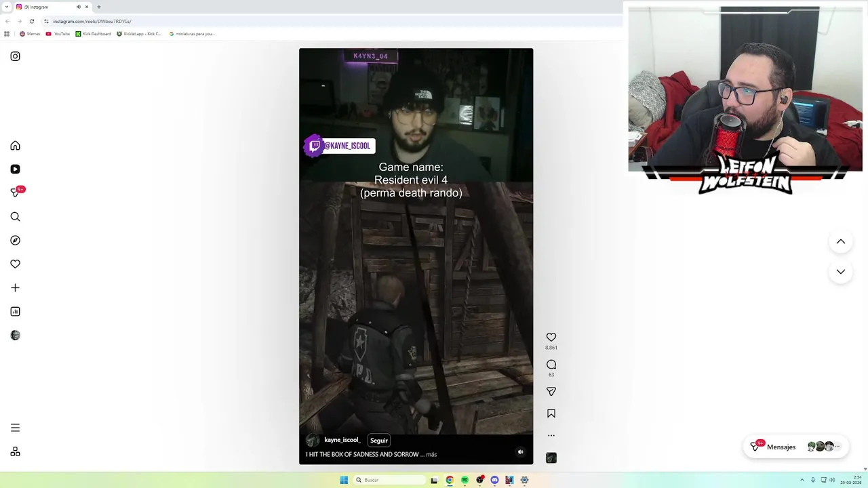Open reel's three-dot more options
The width and height of the screenshot is (868, 488).
point(551,436)
